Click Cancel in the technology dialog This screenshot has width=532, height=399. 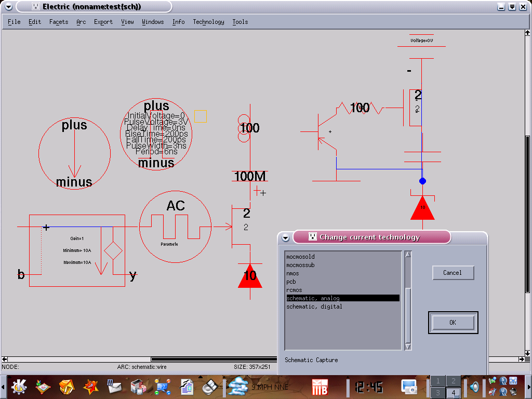tap(452, 273)
